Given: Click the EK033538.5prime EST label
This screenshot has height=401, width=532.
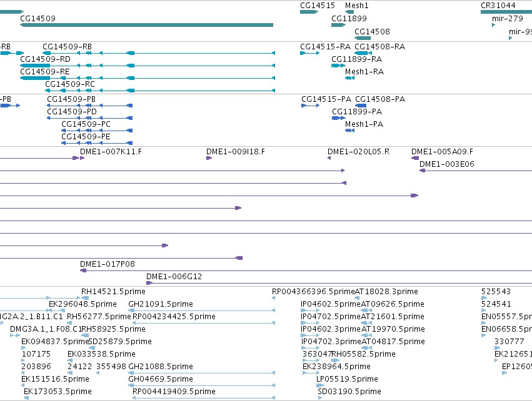Looking at the screenshot, I should [101, 354].
